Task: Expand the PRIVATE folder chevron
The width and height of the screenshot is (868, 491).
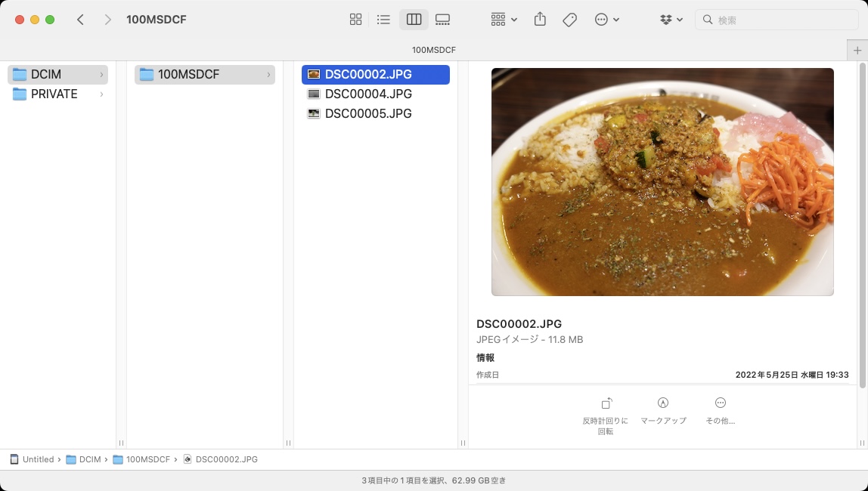Action: coord(101,94)
